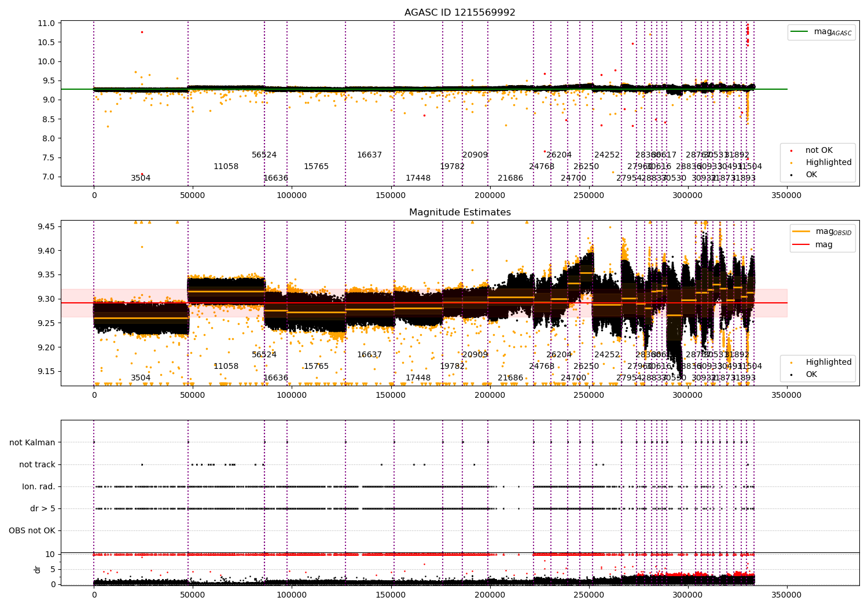Screen dimensions: 868x608
Task: Click OBSID label 15765 in middle plot
Action: tap(316, 367)
